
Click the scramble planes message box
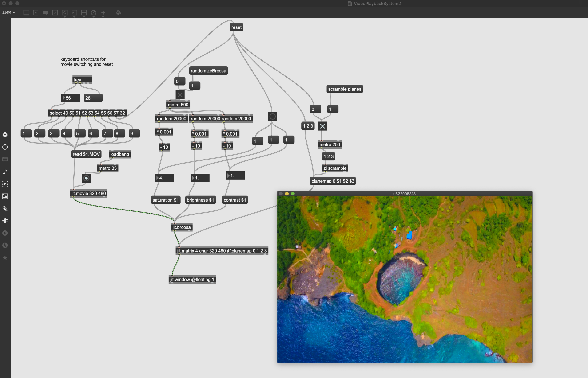[x=344, y=89]
